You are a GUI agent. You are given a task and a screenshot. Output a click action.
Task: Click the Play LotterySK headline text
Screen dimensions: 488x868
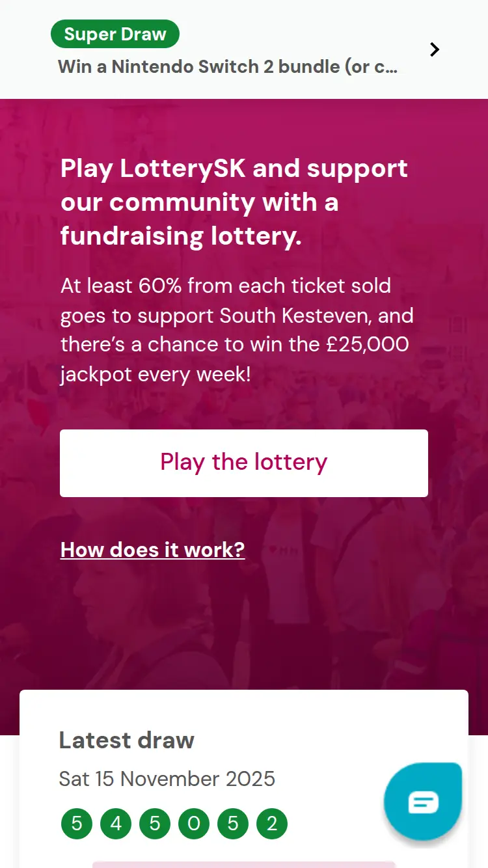click(234, 202)
